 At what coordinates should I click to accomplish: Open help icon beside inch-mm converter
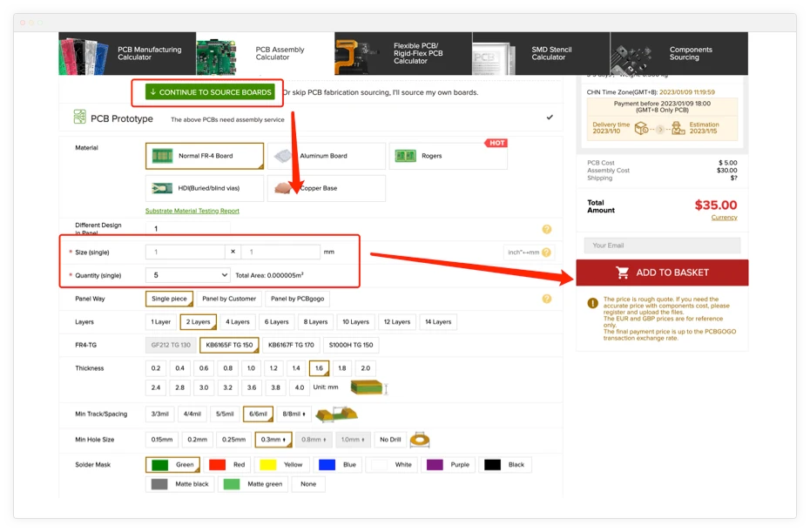(x=547, y=252)
